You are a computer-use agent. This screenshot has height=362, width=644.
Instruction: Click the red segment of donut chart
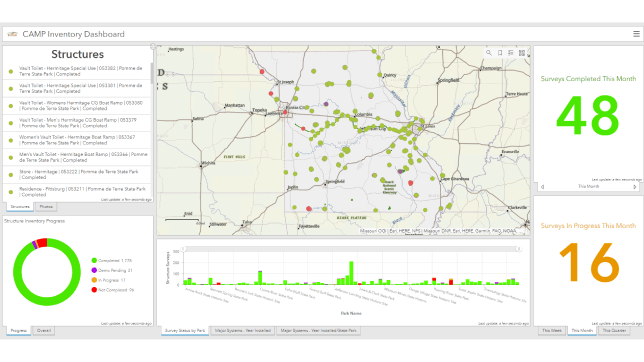[42, 242]
